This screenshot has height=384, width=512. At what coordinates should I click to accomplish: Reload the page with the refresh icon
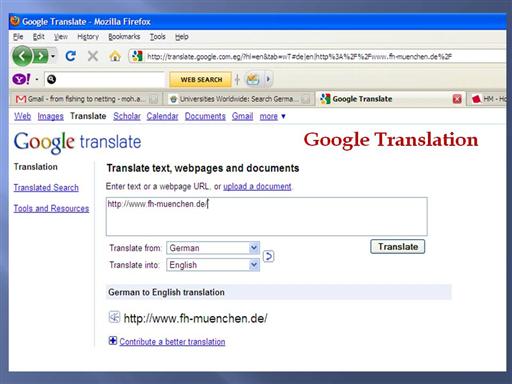70,56
